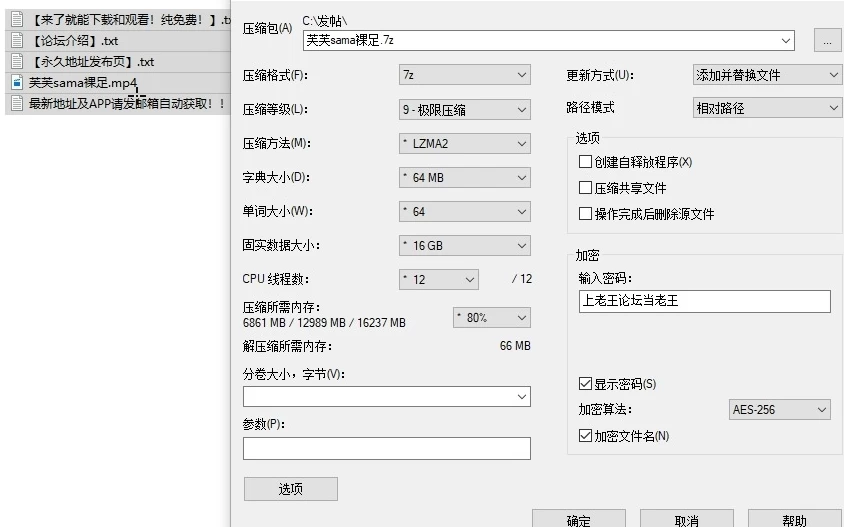The height and width of the screenshot is (527, 844).
Task: Click the file icon of 【永久地址发布页】.txt
Action: (x=17, y=61)
